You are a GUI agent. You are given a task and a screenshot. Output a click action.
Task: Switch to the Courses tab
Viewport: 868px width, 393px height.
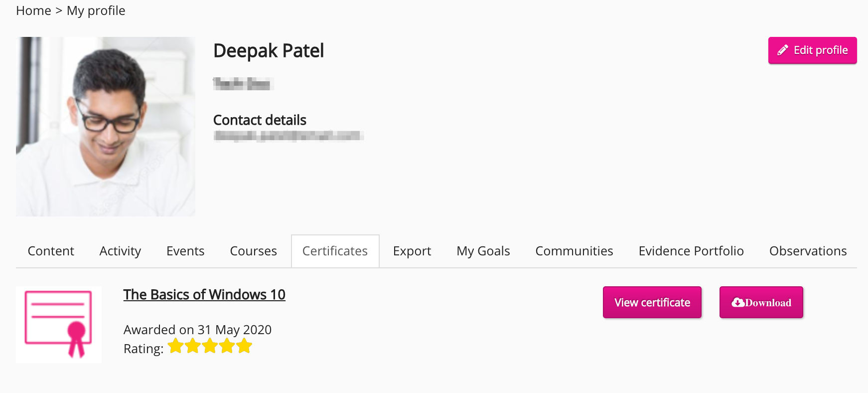pos(253,251)
